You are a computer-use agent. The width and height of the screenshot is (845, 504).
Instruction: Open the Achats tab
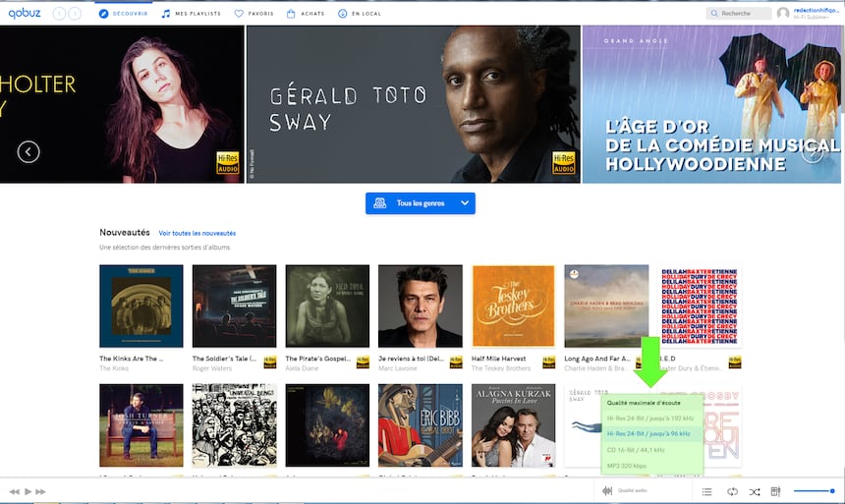[x=306, y=14]
